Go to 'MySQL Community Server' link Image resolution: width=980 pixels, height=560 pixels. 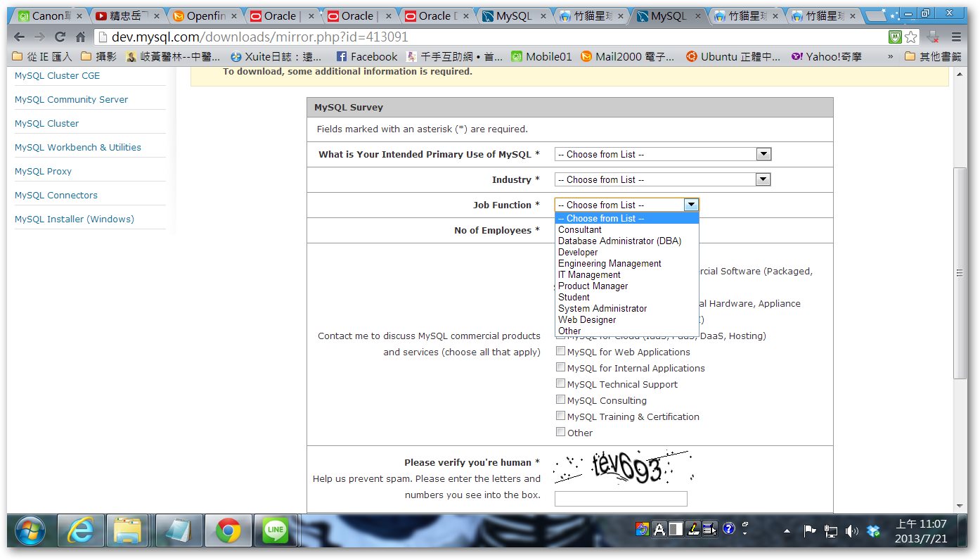point(72,99)
